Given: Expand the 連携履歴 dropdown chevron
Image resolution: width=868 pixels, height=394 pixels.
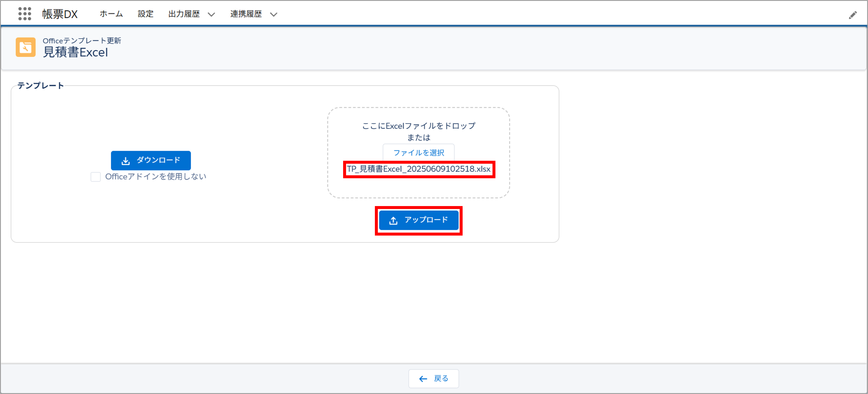Looking at the screenshot, I should click(x=274, y=15).
